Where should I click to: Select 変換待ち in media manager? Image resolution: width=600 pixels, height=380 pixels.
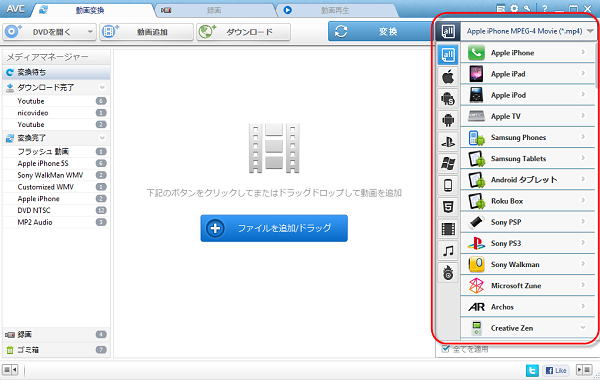tap(56, 72)
